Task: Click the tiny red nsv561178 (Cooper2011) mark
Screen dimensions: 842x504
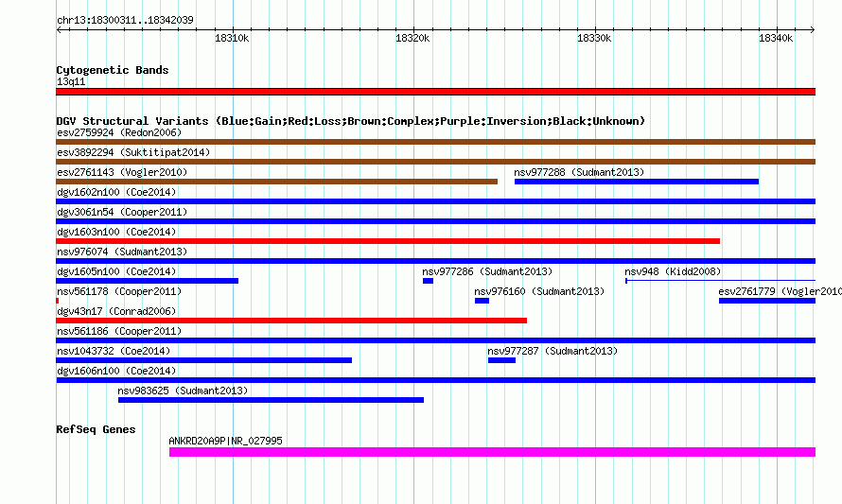Action: (x=58, y=301)
